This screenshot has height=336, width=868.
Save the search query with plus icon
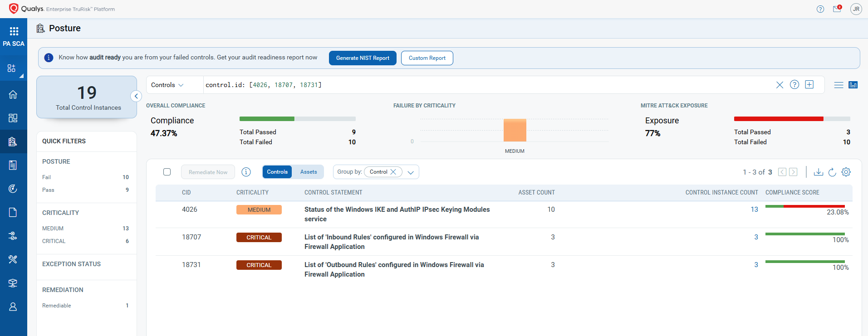[809, 84]
